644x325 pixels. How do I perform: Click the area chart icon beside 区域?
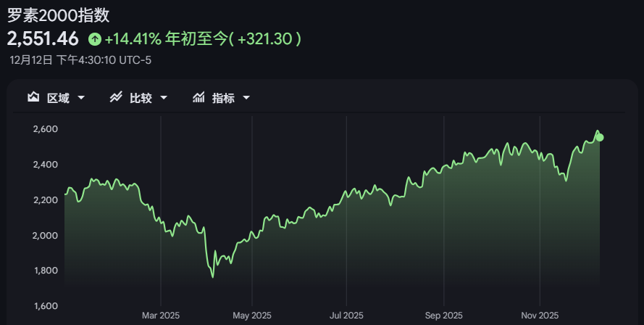click(x=33, y=97)
